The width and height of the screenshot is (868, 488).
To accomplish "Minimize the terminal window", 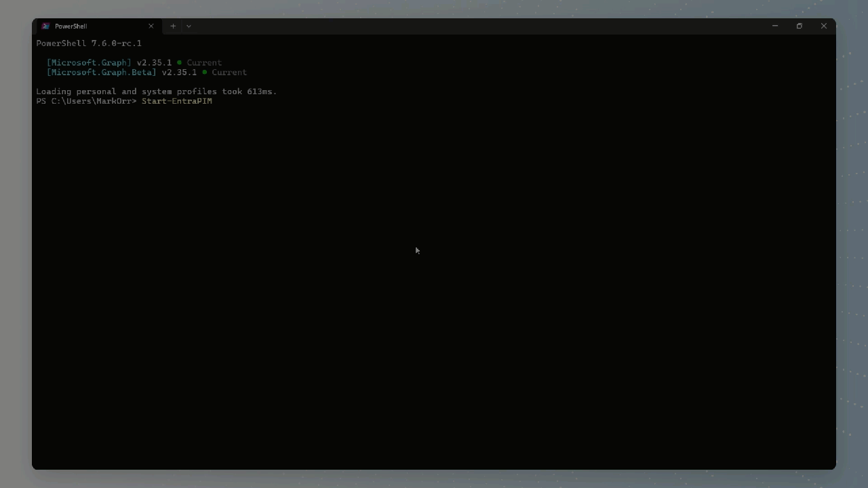I will pos(774,26).
